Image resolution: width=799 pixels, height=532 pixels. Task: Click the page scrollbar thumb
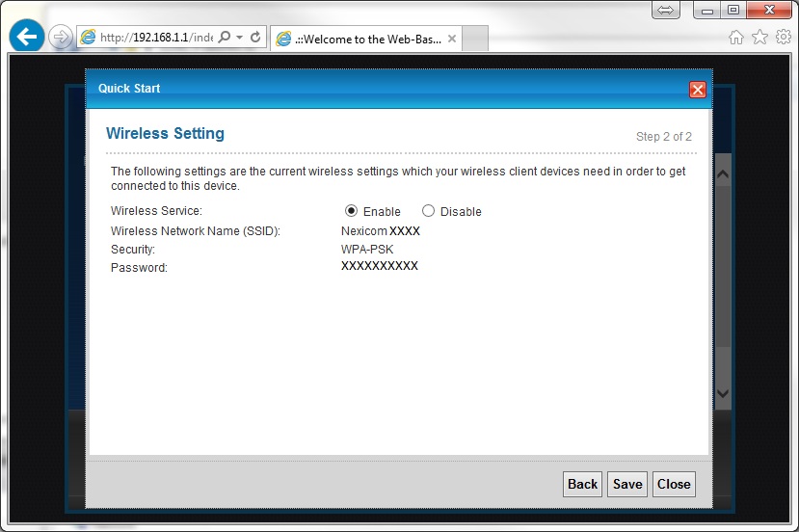tap(723, 268)
